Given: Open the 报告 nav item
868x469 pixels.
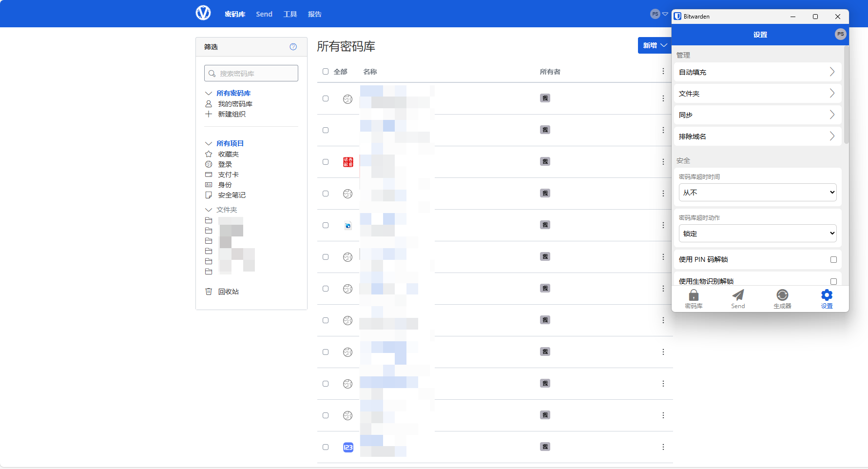Looking at the screenshot, I should (x=315, y=14).
